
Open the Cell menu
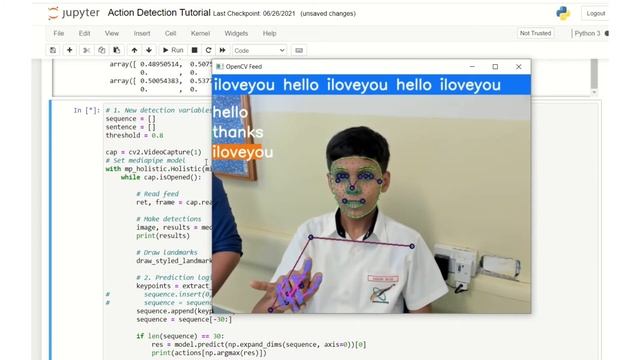click(x=170, y=33)
